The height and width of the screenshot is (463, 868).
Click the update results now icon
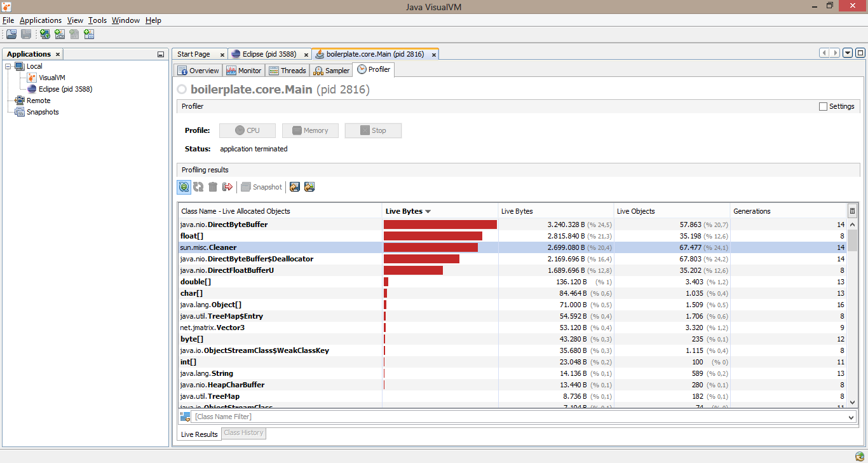198,187
